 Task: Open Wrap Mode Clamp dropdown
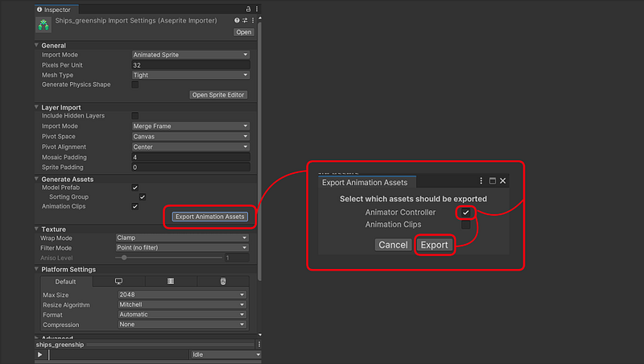coord(182,238)
